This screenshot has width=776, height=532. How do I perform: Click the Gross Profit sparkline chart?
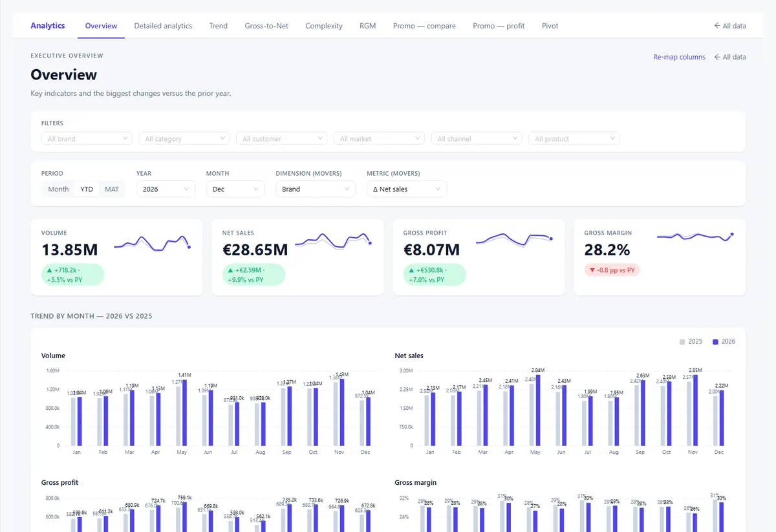coord(514,240)
